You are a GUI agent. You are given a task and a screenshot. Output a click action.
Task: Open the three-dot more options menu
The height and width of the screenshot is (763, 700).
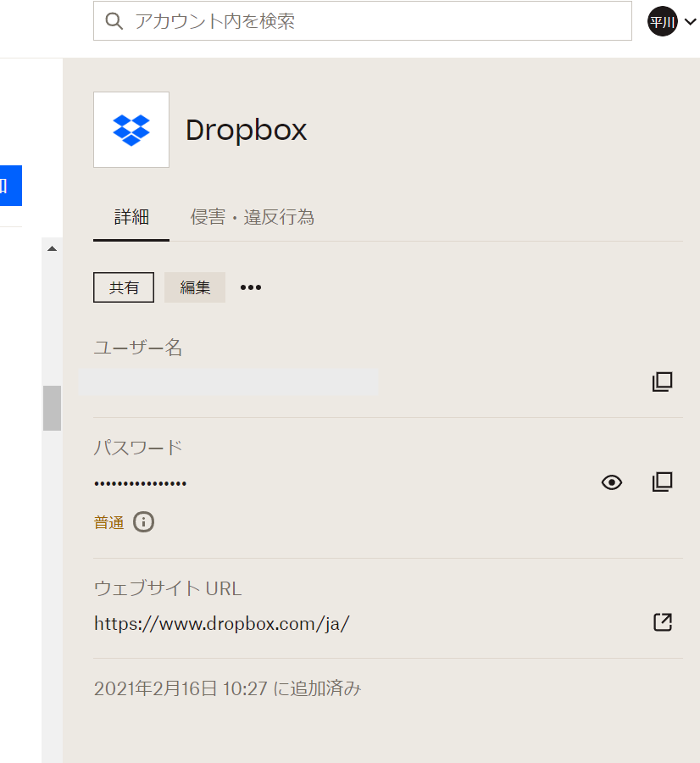click(251, 287)
